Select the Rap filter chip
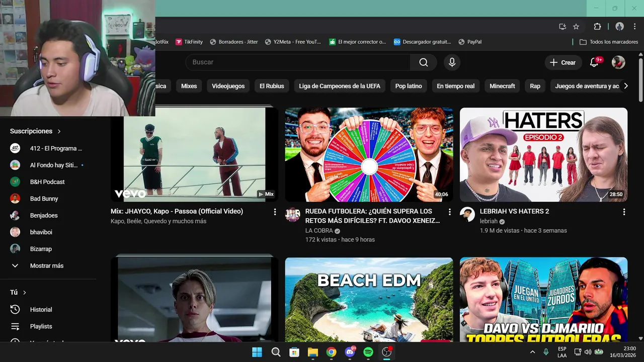 tap(535, 86)
